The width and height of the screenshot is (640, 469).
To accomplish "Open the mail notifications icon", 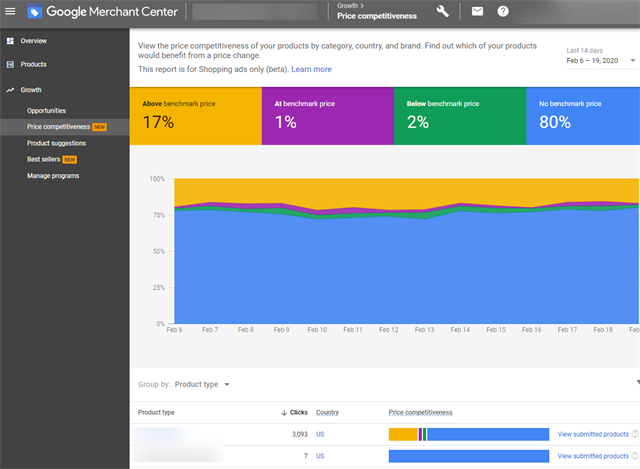I will click(x=477, y=11).
